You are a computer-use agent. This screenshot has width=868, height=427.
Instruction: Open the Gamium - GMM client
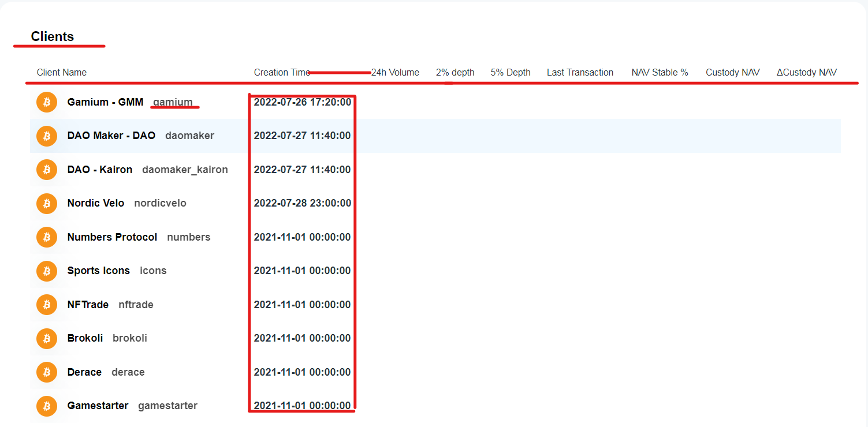105,102
